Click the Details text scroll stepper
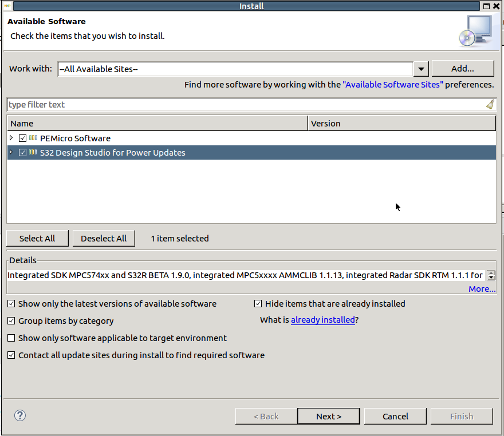This screenshot has height=436, width=504. (491, 275)
